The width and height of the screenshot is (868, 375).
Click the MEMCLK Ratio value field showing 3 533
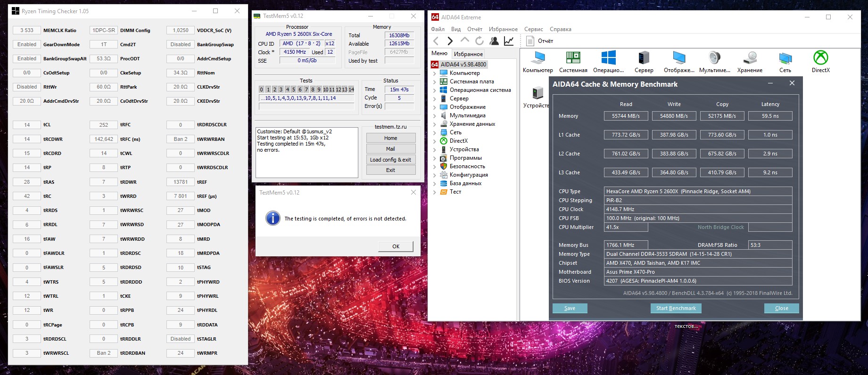pos(27,30)
